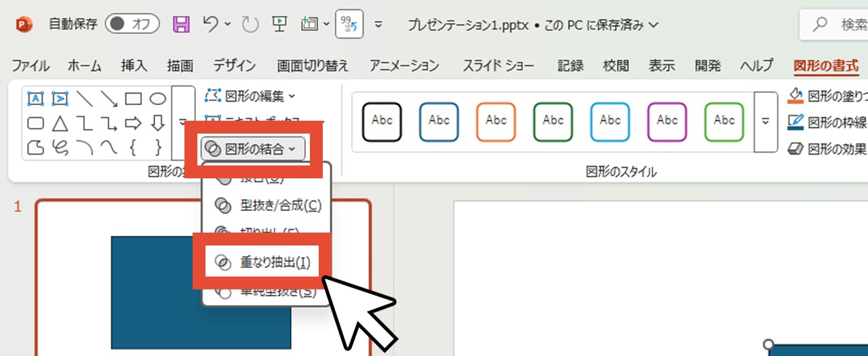Screen dimensions: 868x356
Task: Switch to the ホーム tab
Action: point(85,66)
